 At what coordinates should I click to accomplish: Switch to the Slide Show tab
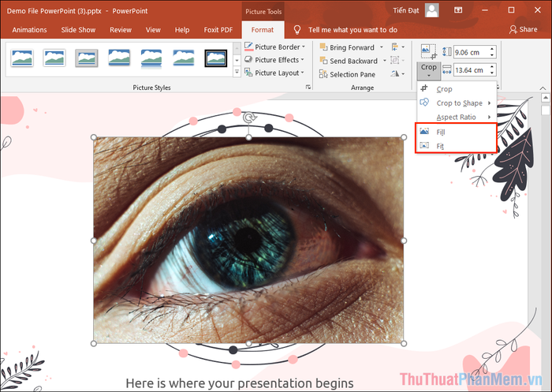tap(78, 30)
